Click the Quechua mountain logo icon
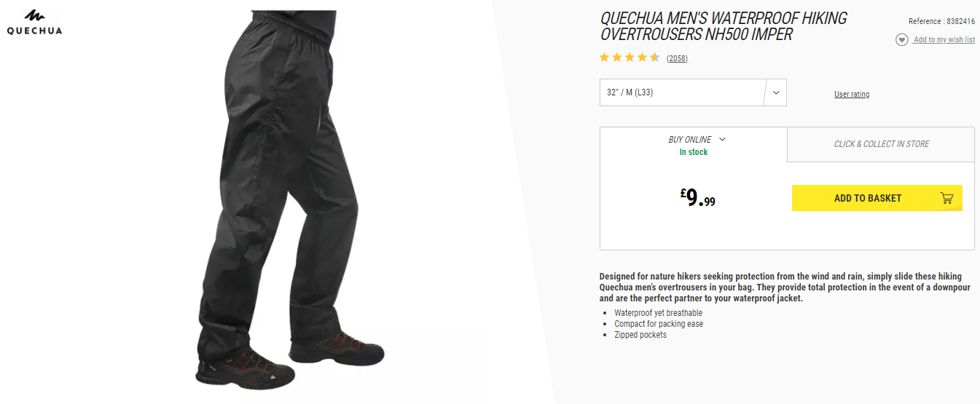The width and height of the screenshot is (980, 404). [34, 16]
